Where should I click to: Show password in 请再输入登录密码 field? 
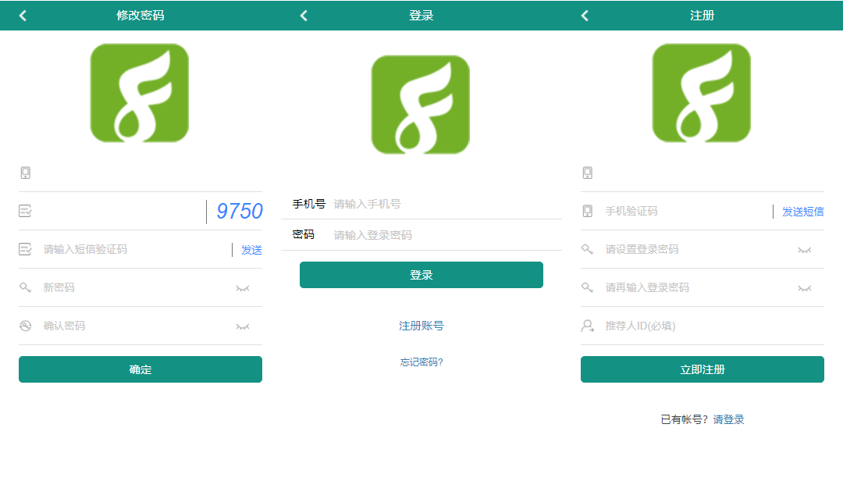804,288
